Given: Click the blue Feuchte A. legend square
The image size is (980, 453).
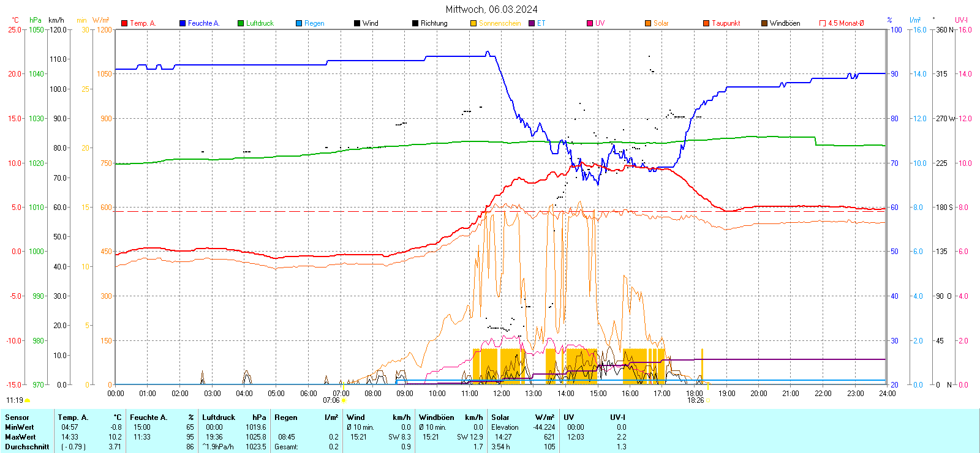Looking at the screenshot, I should click(183, 23).
